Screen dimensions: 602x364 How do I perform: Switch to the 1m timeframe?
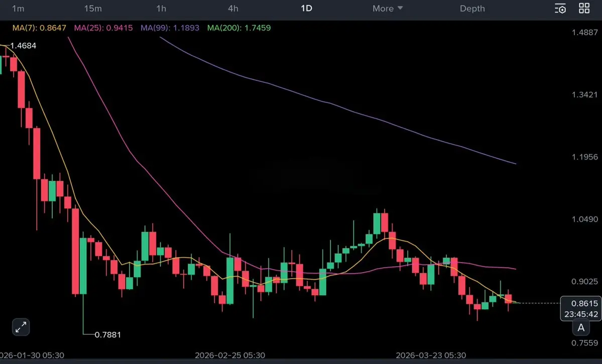click(18, 9)
